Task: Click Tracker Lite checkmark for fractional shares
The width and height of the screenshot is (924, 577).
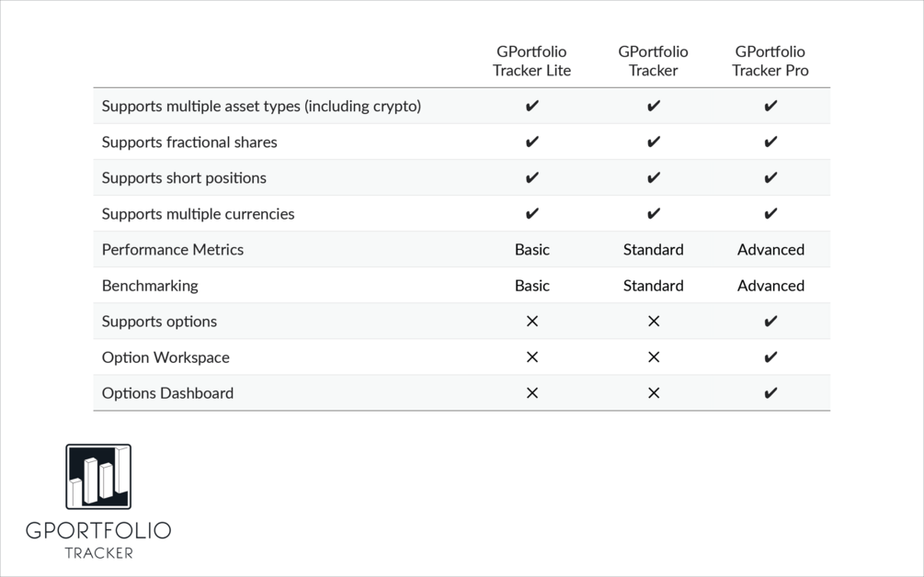Action: pyautogui.click(x=532, y=142)
